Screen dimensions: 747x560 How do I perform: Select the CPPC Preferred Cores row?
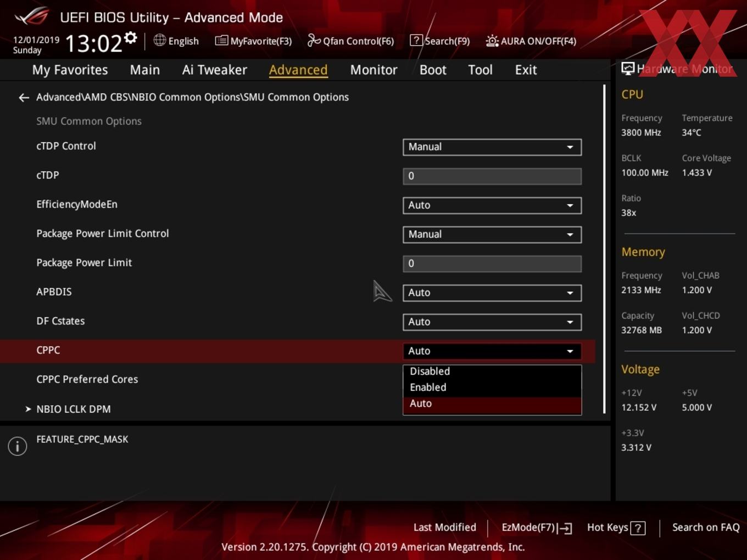point(87,379)
